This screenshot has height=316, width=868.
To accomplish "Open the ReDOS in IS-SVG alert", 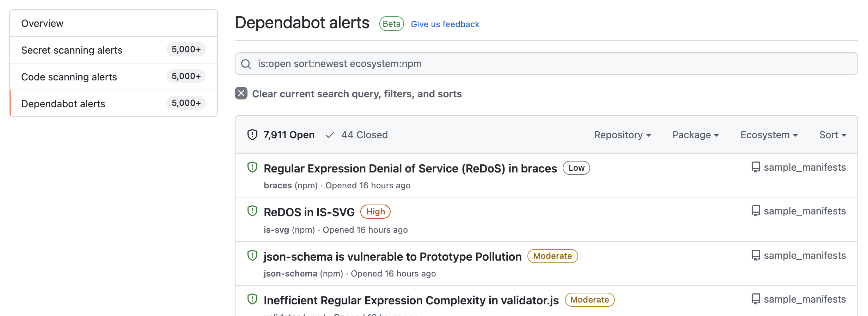I will point(309,212).
